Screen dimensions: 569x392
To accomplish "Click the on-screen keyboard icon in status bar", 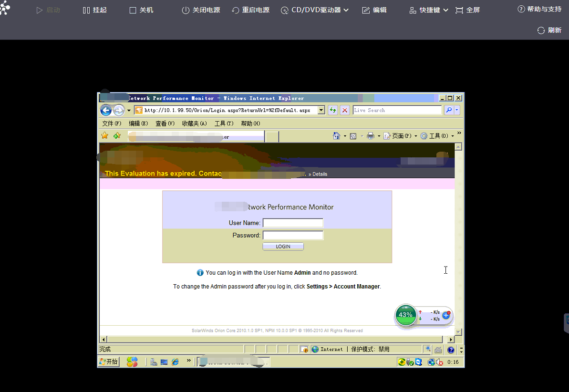I will pyautogui.click(x=438, y=350).
